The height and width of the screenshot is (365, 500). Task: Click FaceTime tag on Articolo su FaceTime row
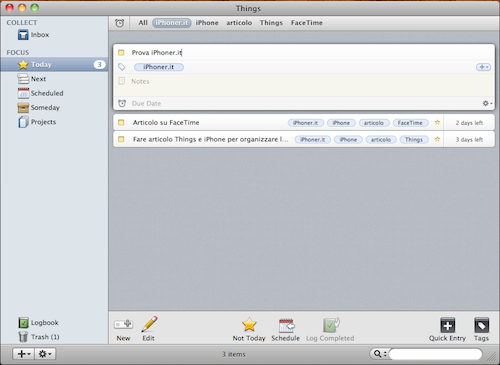[410, 123]
